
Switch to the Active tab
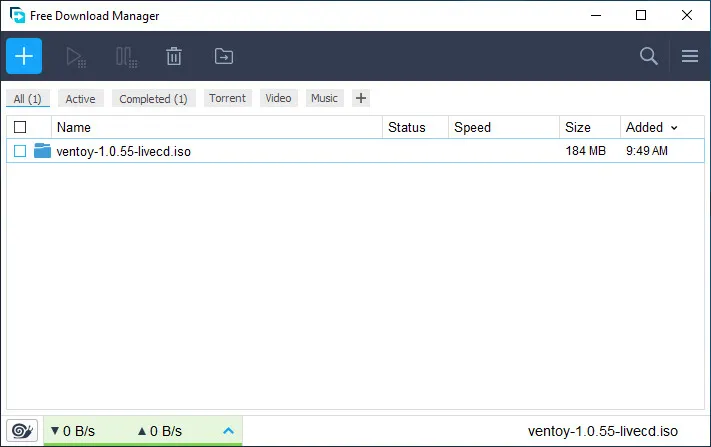80,98
